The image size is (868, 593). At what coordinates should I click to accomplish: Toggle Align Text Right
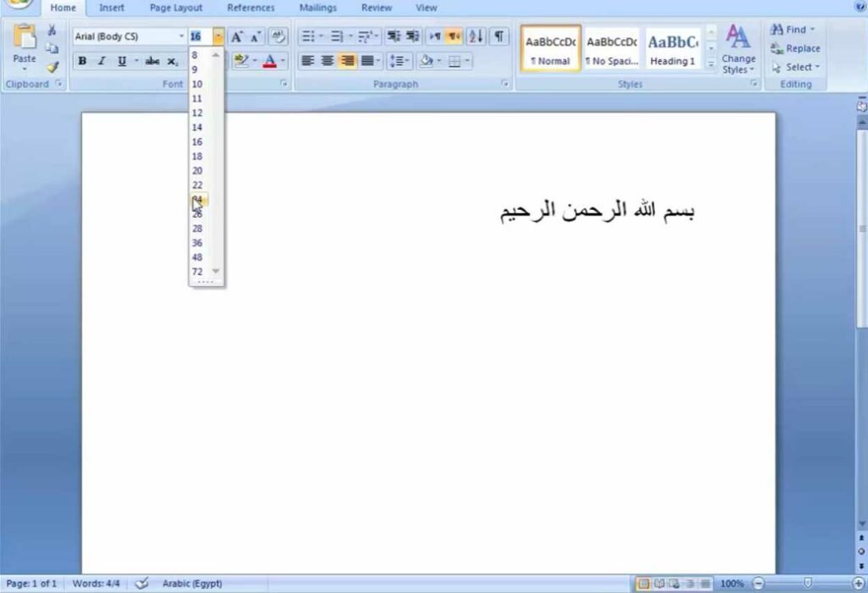pyautogui.click(x=348, y=61)
